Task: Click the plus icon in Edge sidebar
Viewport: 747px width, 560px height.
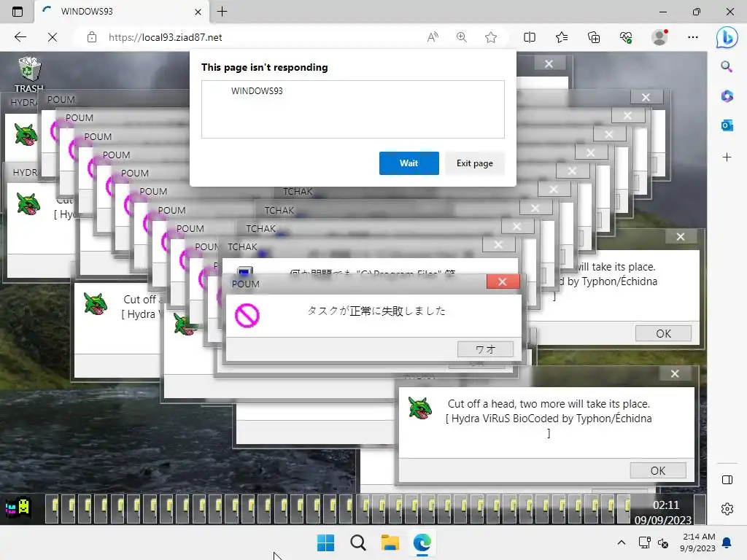Action: (x=727, y=157)
